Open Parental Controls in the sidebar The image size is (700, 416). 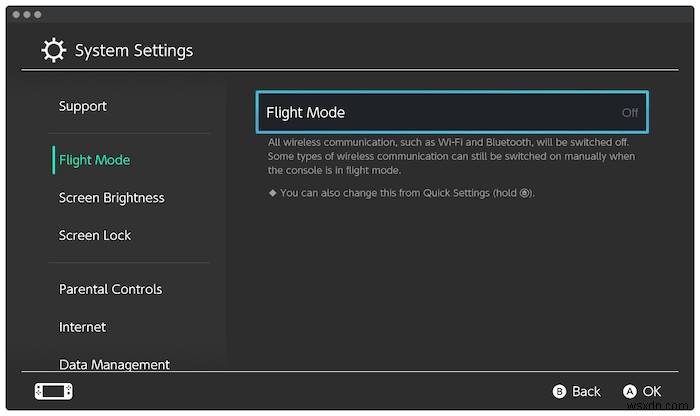(110, 289)
